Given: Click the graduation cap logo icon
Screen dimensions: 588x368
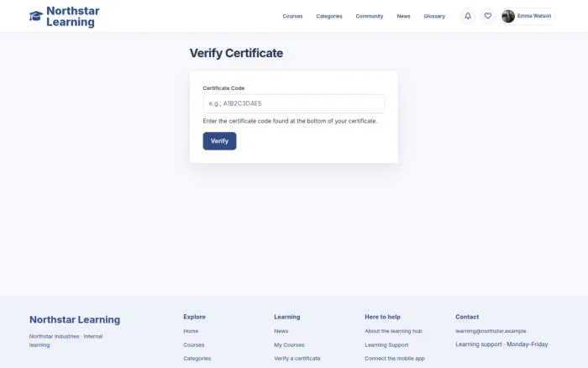Looking at the screenshot, I should pyautogui.click(x=36, y=16).
